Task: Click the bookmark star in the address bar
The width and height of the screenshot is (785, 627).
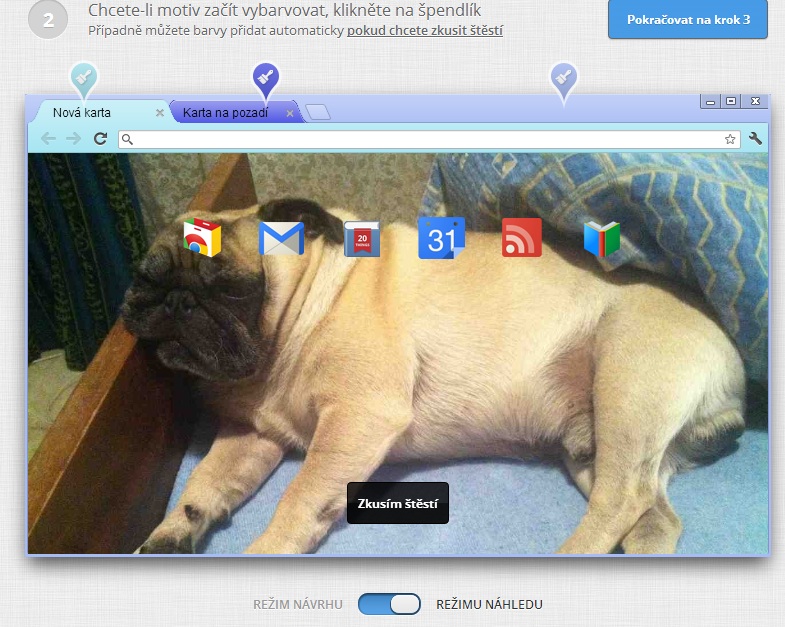Action: (x=730, y=139)
